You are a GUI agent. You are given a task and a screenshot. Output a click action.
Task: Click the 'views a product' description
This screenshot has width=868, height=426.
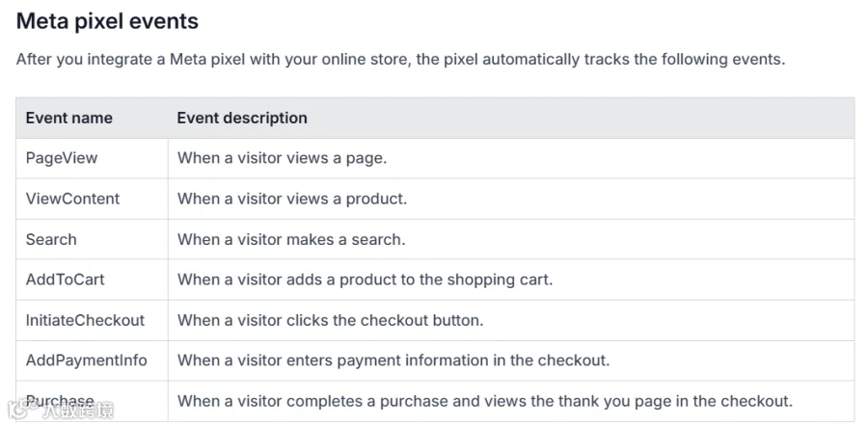point(291,199)
